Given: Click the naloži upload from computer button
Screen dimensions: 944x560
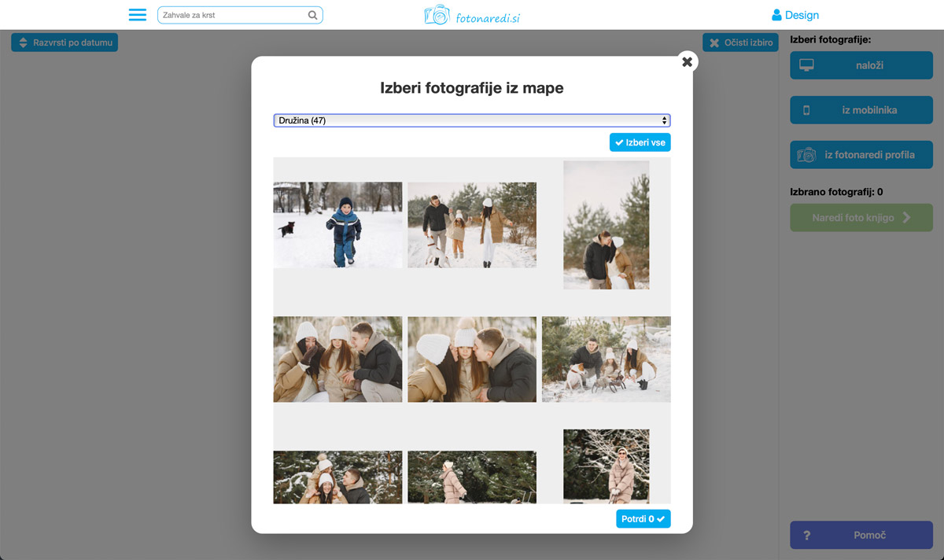Looking at the screenshot, I should tap(861, 66).
